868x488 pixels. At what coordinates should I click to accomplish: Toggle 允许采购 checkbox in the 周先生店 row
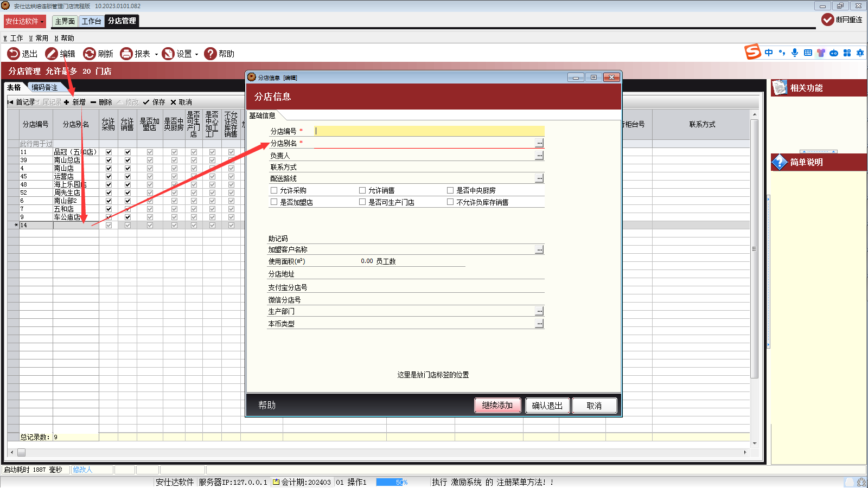pos(108,192)
